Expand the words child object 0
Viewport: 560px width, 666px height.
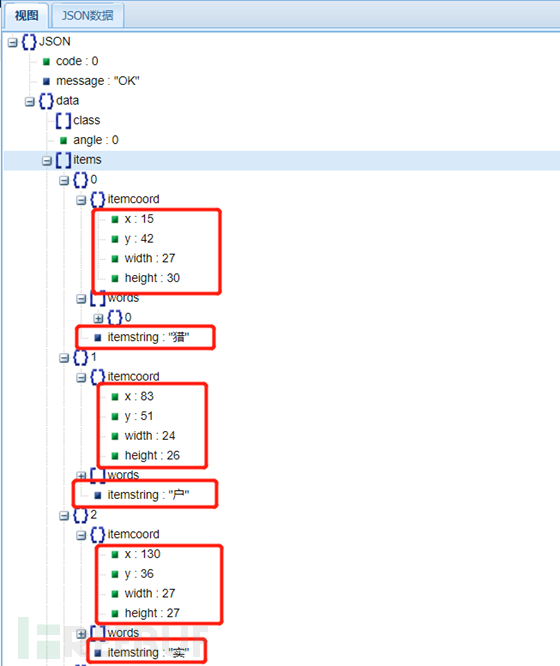point(98,318)
